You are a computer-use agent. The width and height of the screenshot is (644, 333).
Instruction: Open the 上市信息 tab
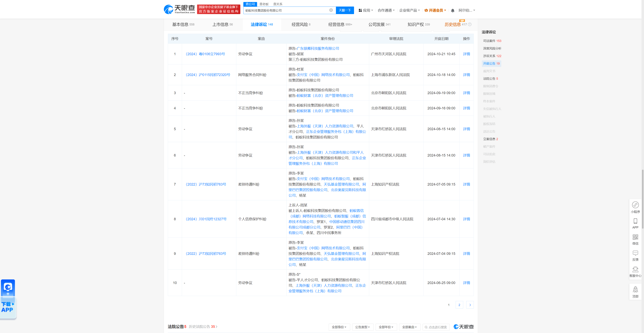coord(223,24)
